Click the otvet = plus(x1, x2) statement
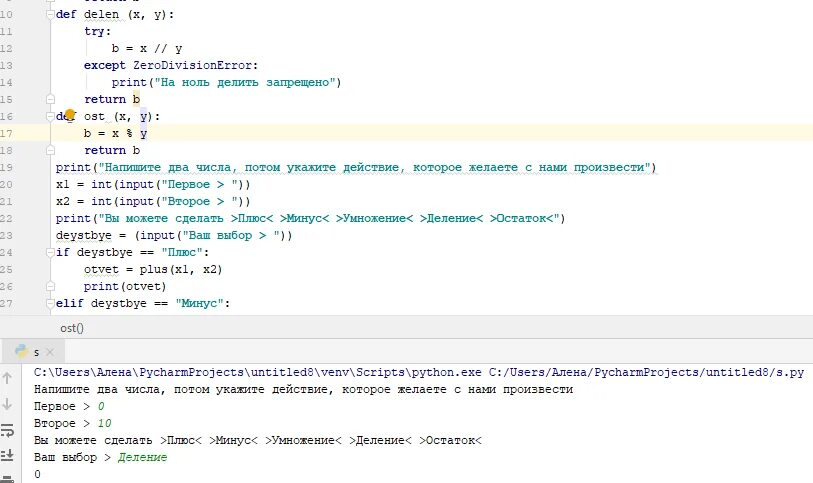This screenshot has width=813, height=483. coord(153,269)
